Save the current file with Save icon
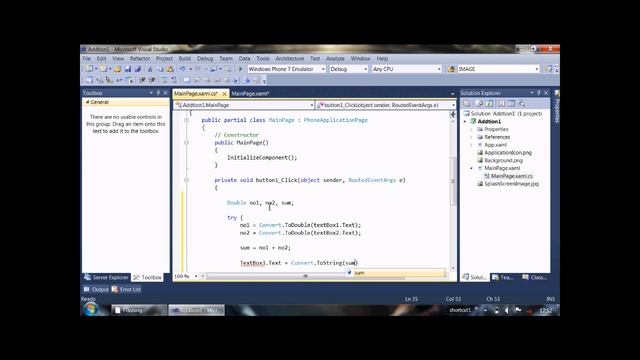 pos(128,69)
